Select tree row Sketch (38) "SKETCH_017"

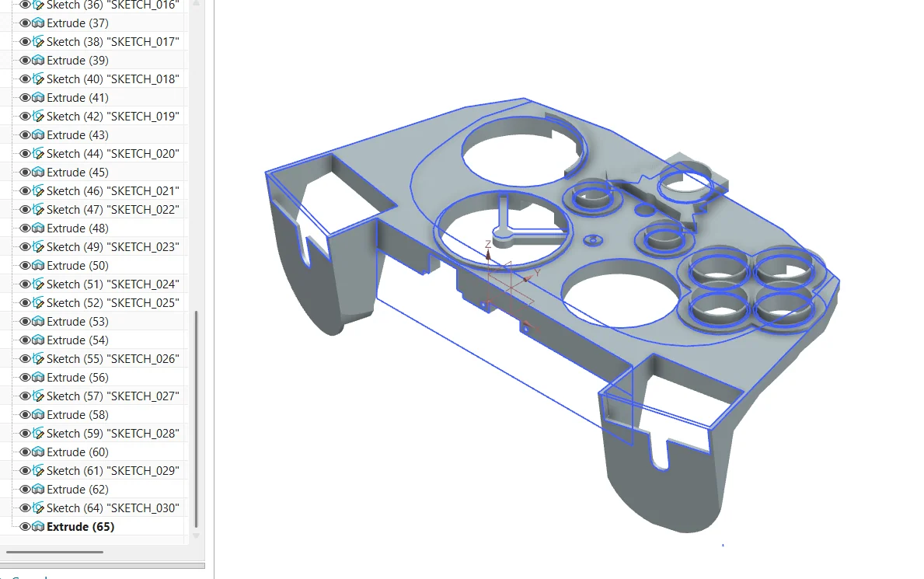click(113, 42)
